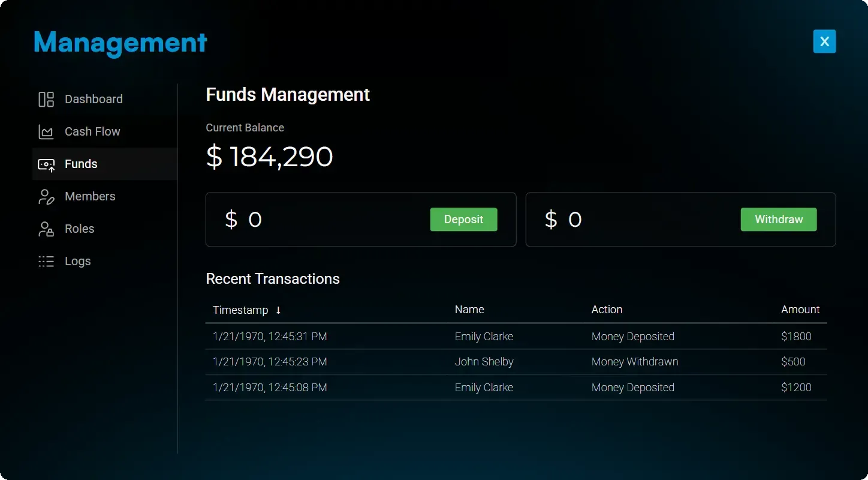Open the Dashboard menu item

pyautogui.click(x=94, y=100)
